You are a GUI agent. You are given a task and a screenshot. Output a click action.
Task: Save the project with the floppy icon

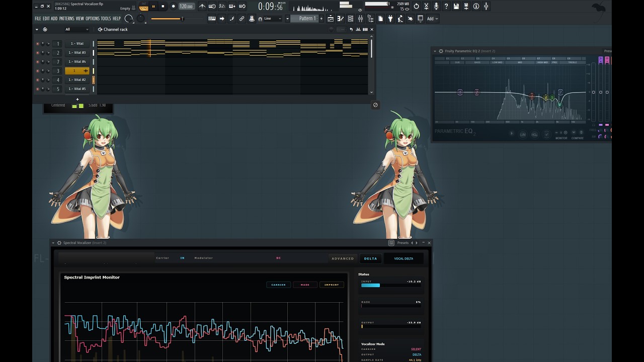click(x=456, y=7)
